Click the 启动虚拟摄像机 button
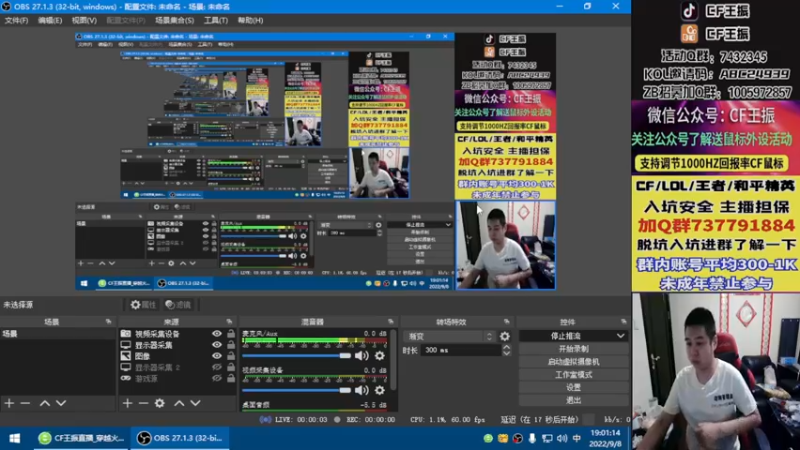The height and width of the screenshot is (450, 800). click(573, 362)
